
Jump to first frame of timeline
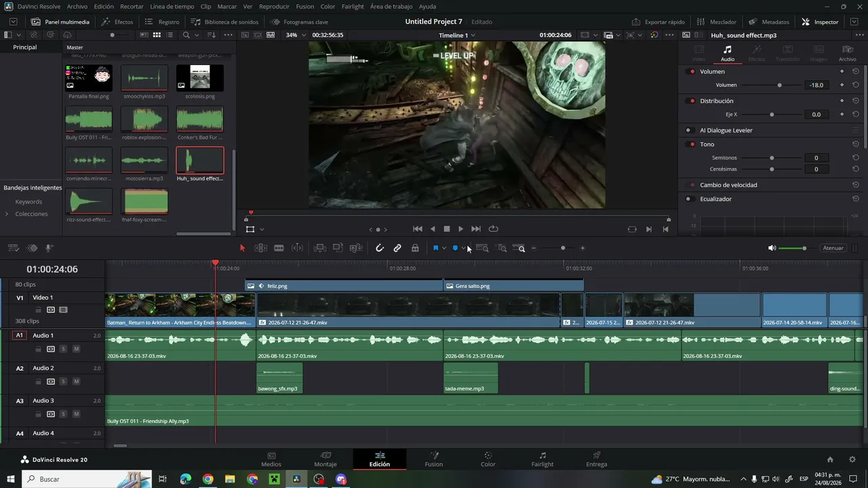pyautogui.click(x=418, y=229)
